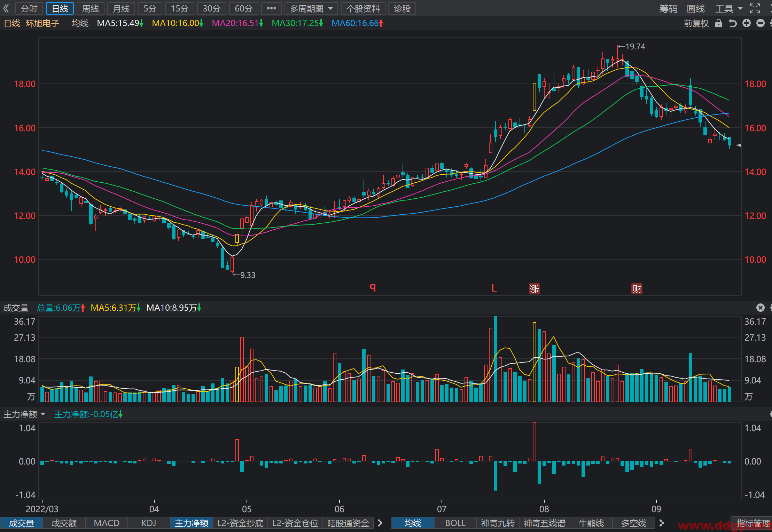Expand the 多周期图 dropdown
The height and width of the screenshot is (532, 772).
point(311,8)
